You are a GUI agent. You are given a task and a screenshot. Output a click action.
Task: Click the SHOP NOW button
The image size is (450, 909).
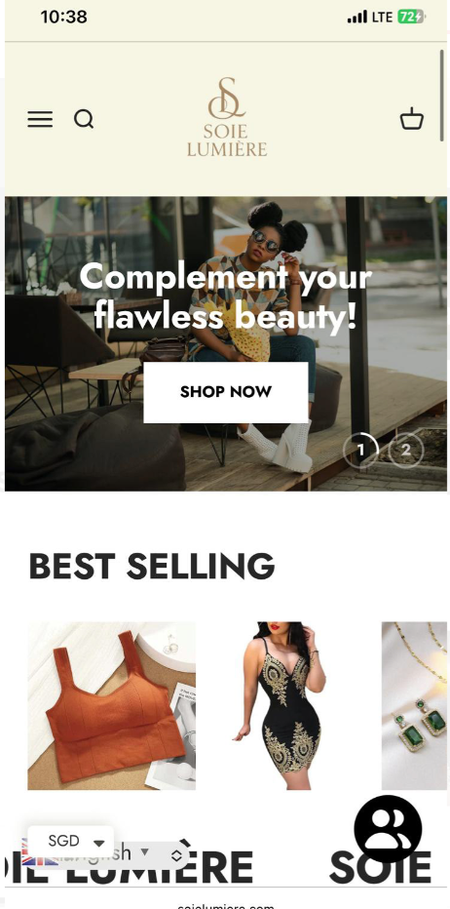pos(226,392)
